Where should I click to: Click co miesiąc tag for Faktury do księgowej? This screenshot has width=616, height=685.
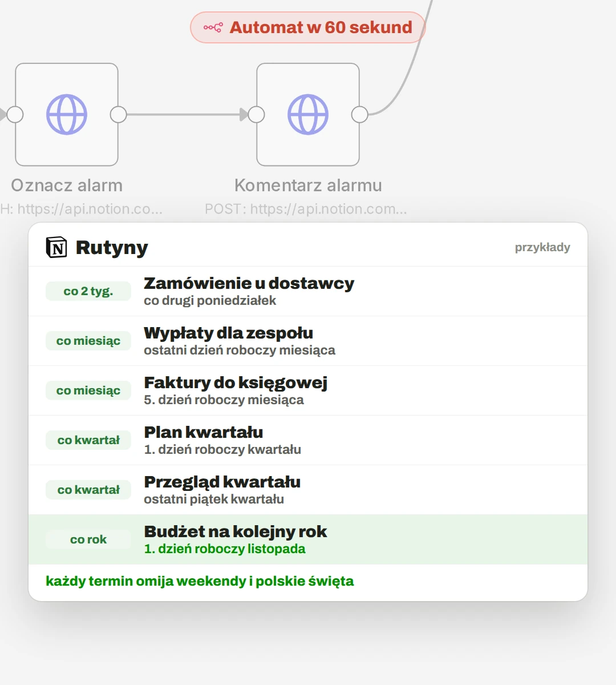(88, 390)
